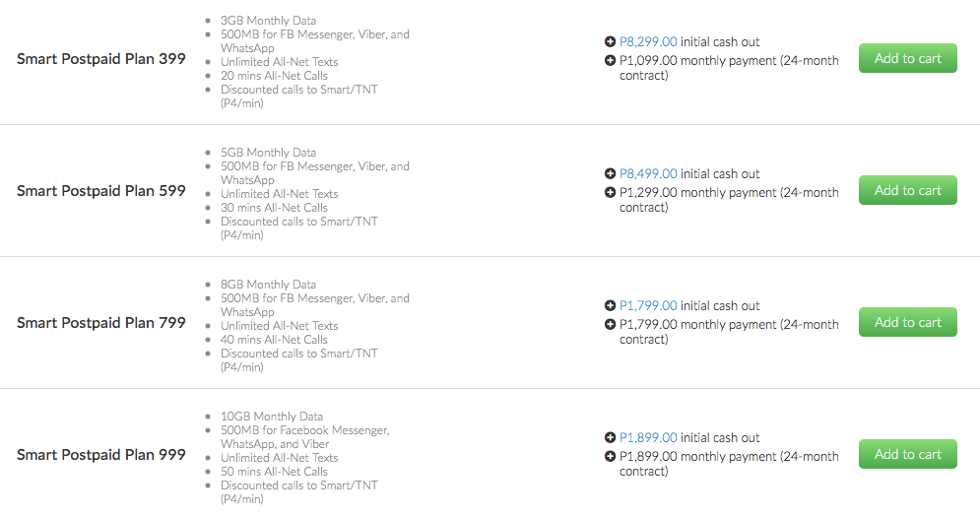Add Smart Postpaid Plan 799 to cart

click(907, 322)
